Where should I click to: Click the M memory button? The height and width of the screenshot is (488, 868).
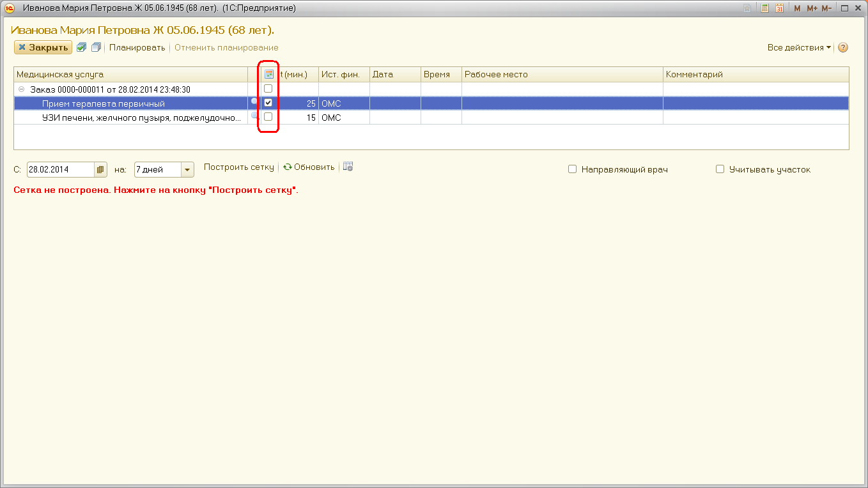[797, 8]
